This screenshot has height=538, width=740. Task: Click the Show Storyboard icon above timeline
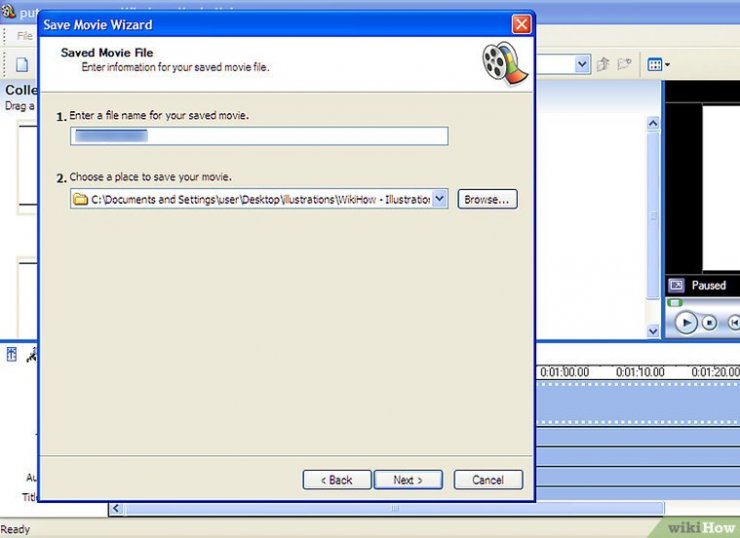(x=12, y=354)
